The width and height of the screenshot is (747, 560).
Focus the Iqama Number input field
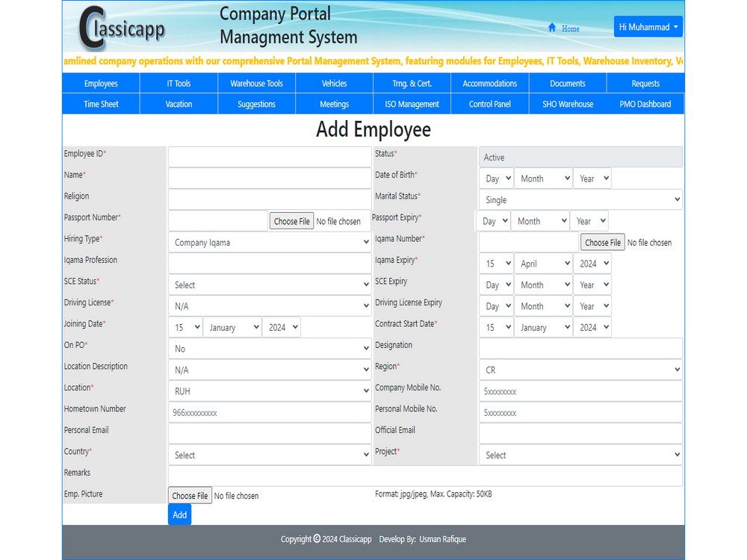point(529,242)
